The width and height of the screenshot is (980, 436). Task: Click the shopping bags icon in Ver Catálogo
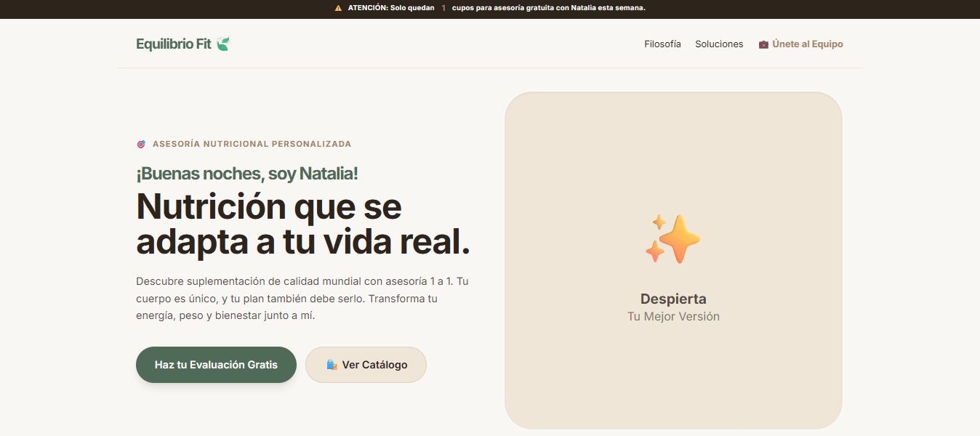click(332, 365)
